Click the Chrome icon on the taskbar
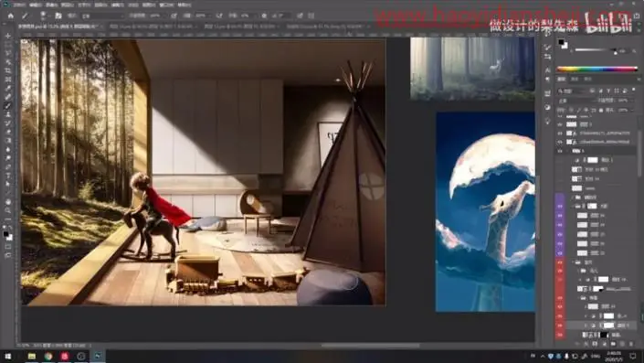 click(48, 356)
